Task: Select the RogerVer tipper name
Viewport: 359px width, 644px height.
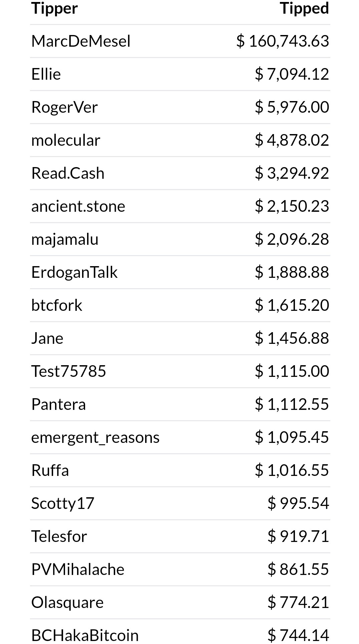Action: (x=64, y=107)
